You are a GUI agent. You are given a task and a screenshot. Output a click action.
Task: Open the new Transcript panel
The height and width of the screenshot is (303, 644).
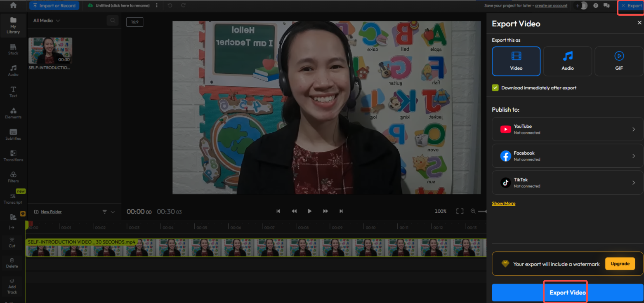[13, 198]
